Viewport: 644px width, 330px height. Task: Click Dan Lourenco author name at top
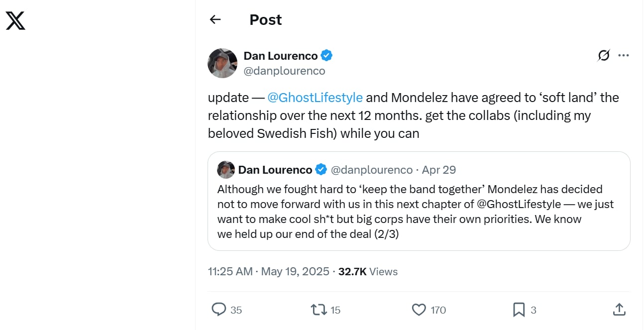(281, 55)
